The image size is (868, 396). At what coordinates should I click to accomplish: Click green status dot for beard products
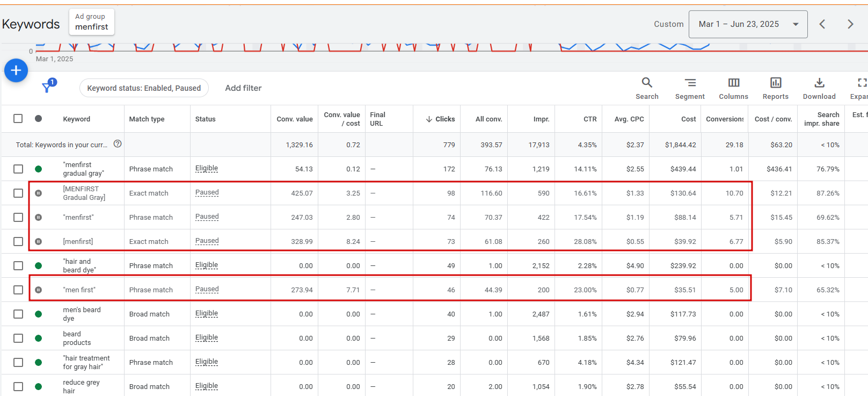coord(38,338)
